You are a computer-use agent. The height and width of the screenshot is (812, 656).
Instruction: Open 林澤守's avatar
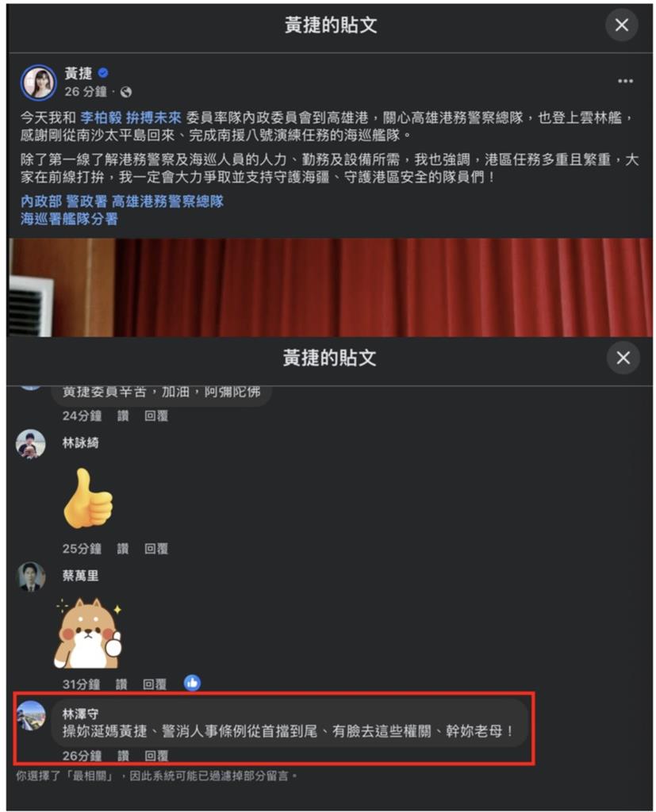click(x=31, y=715)
